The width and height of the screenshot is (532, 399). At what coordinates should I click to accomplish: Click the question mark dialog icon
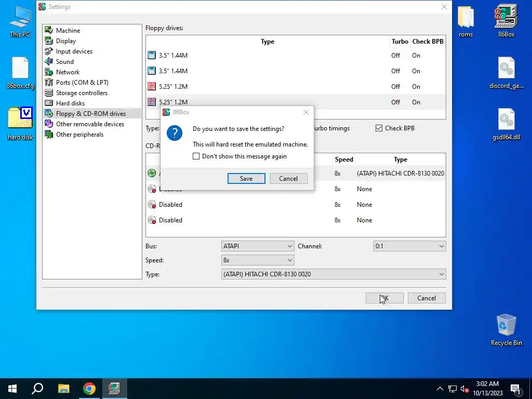tap(175, 133)
